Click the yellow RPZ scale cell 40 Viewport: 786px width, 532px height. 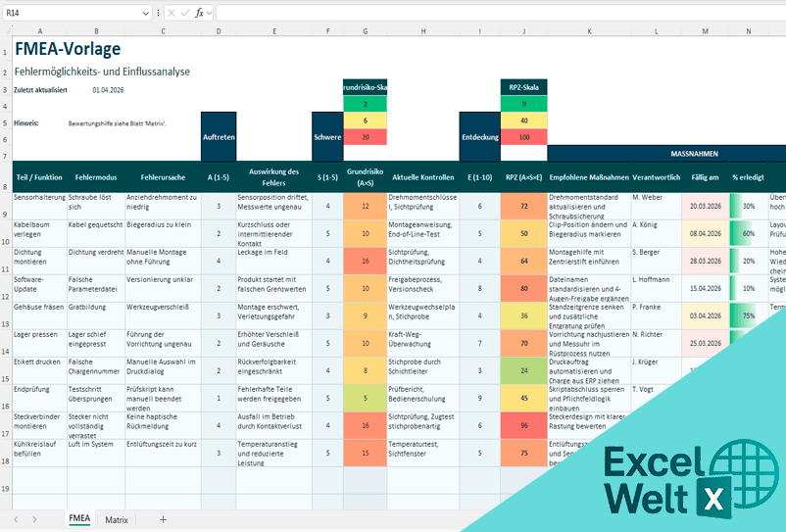(523, 121)
